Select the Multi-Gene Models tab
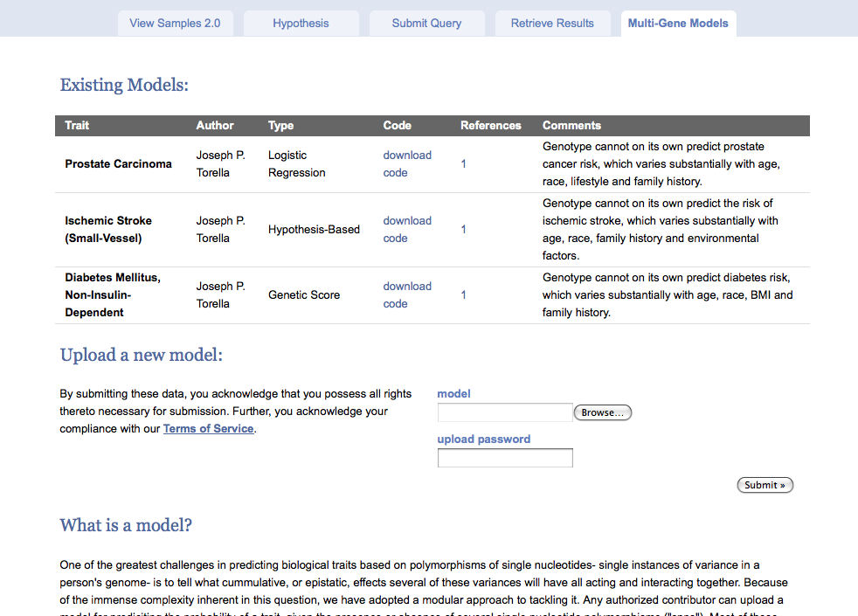Viewport: 858px width, 616px height. point(678,24)
